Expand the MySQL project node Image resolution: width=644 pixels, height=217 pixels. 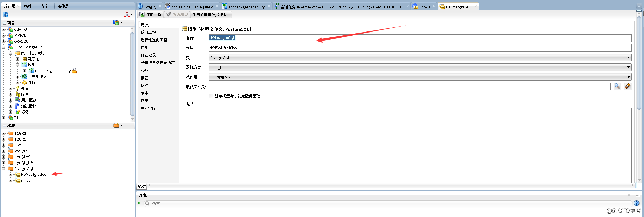(4, 35)
